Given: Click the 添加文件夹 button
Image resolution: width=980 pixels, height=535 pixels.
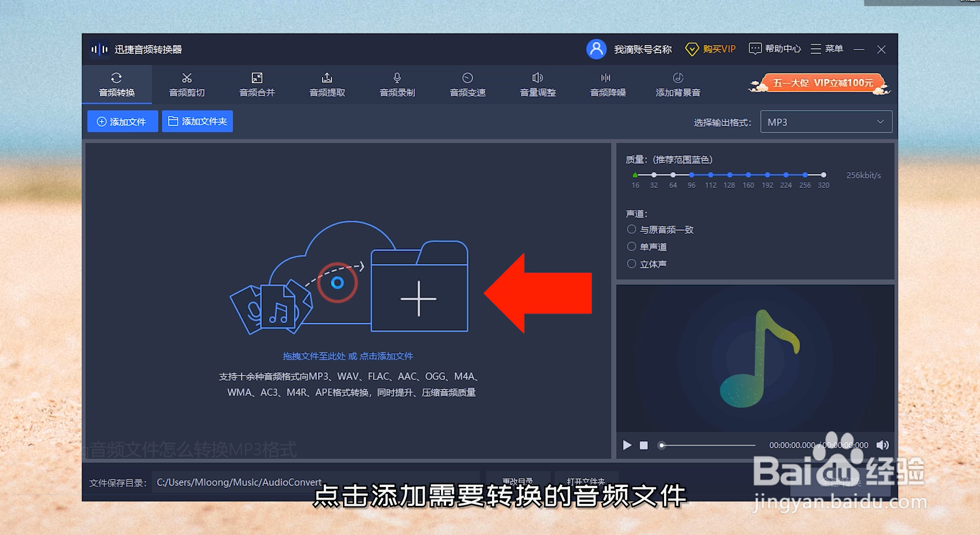Looking at the screenshot, I should click(198, 121).
